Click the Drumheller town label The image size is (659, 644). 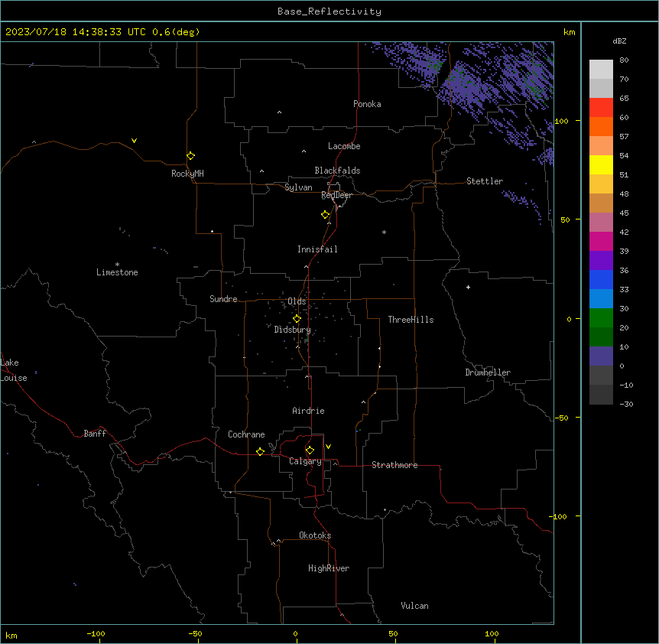click(x=488, y=372)
